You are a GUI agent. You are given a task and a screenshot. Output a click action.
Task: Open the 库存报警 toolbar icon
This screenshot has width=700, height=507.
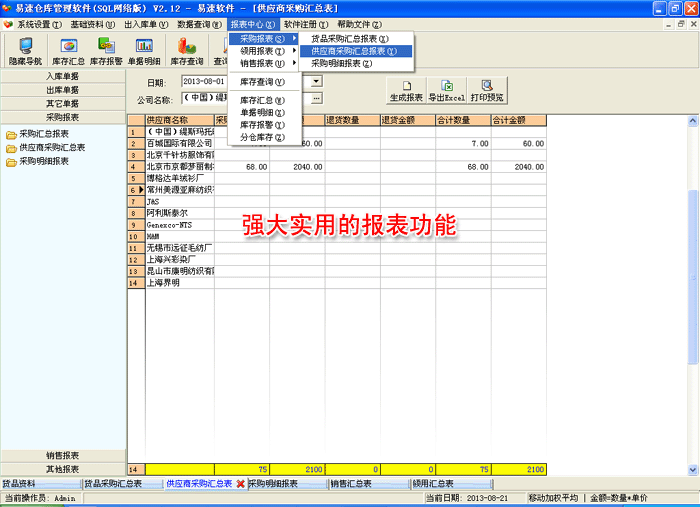[106, 51]
